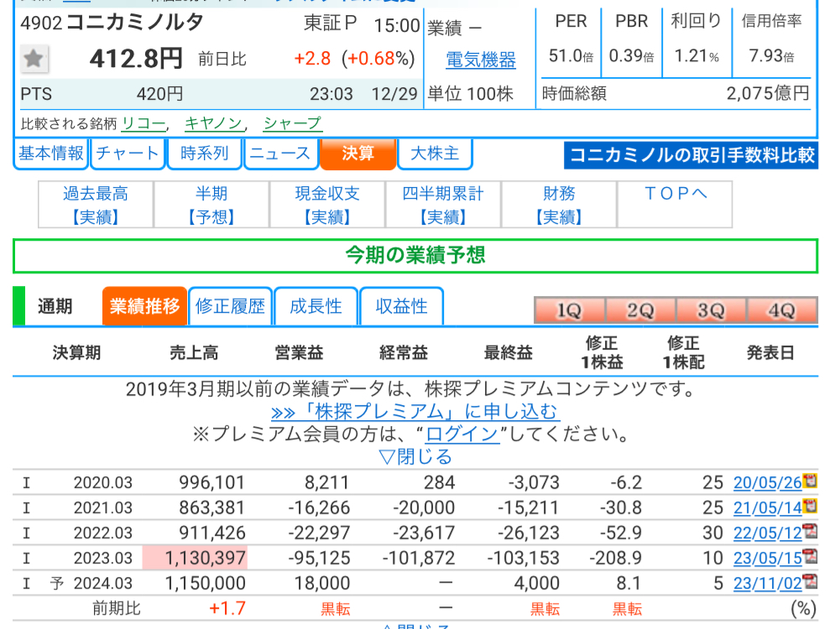Go to 現金収支【実績】 section
The height and width of the screenshot is (629, 840).
327,205
